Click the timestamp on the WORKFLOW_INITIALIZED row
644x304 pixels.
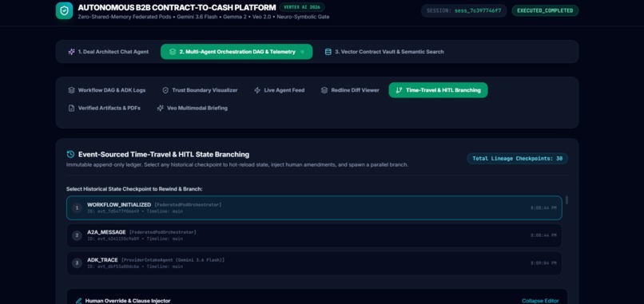[x=543, y=208]
